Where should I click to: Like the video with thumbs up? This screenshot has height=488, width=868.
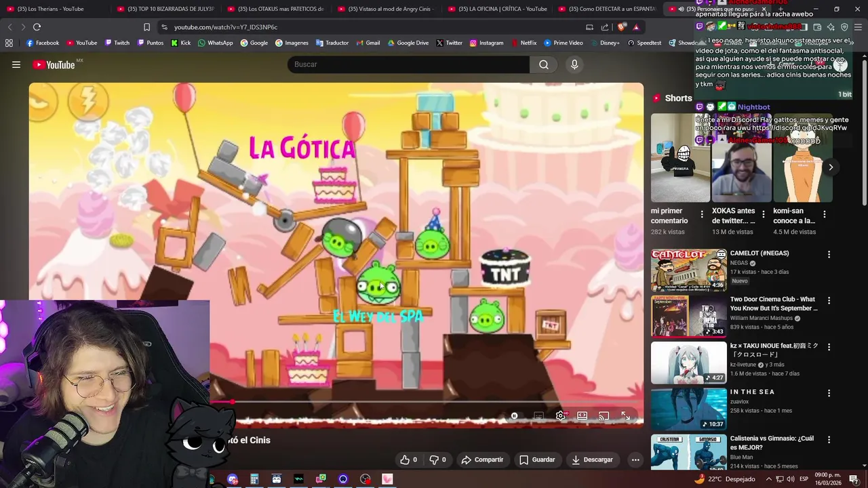[408, 460]
